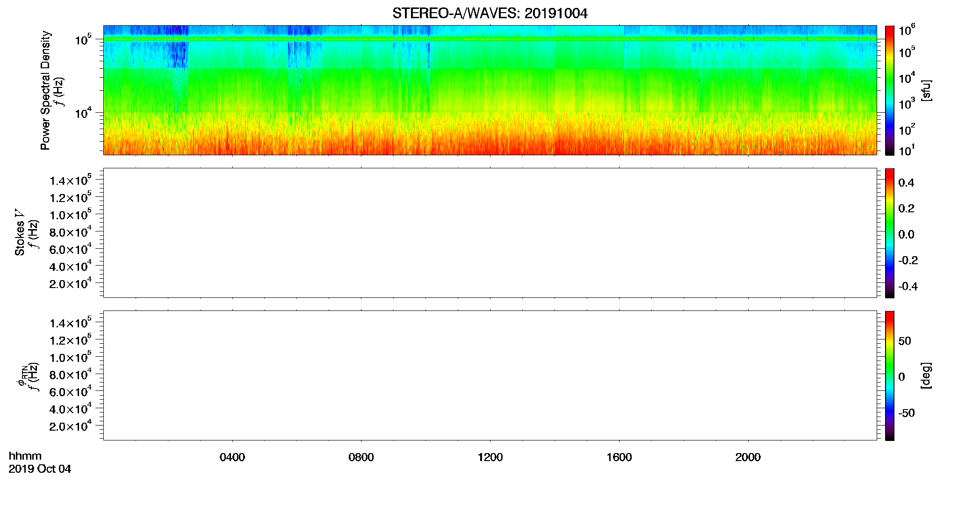Click the 2019 Oct 04 date label
980x505 pixels.
tap(40, 469)
